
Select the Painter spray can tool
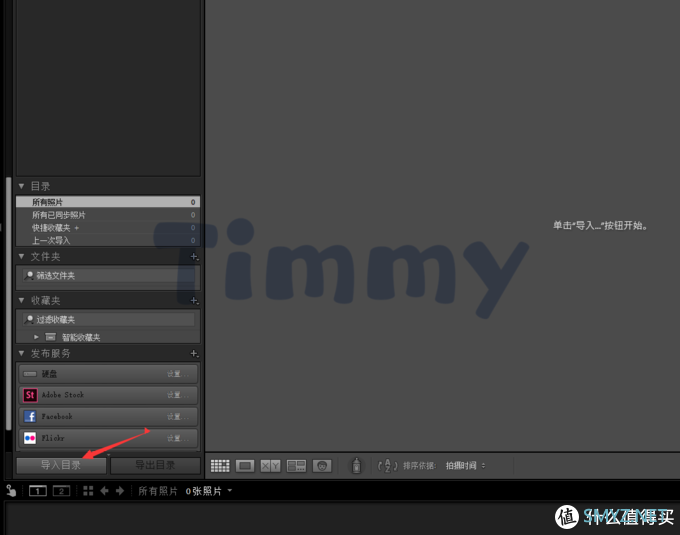click(356, 465)
